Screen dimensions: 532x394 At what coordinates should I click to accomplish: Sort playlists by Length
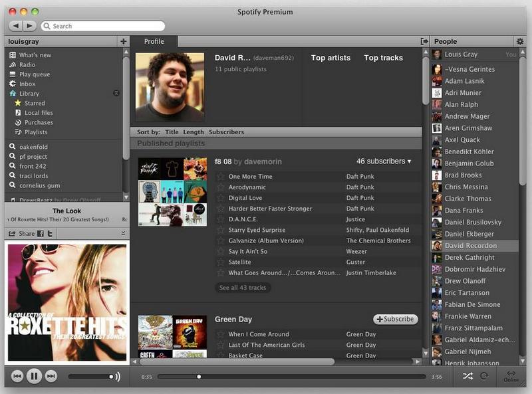[194, 132]
